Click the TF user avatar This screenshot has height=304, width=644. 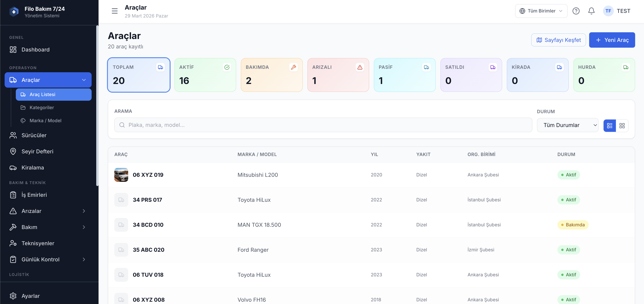[608, 11]
